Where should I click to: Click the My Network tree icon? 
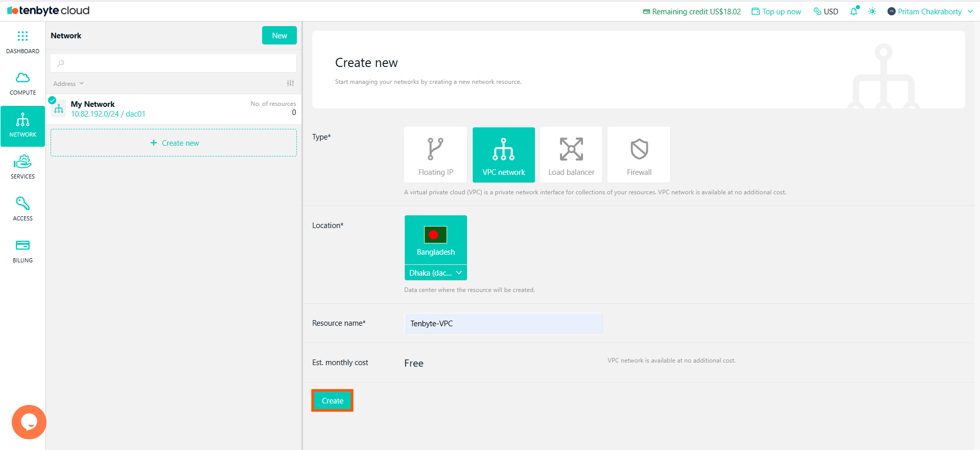coord(59,109)
